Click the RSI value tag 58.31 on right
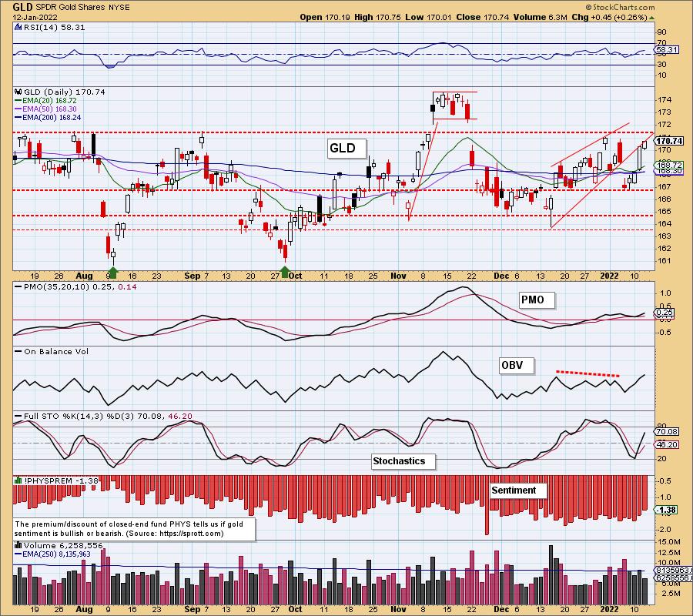The height and width of the screenshot is (616, 693). pyautogui.click(x=667, y=50)
